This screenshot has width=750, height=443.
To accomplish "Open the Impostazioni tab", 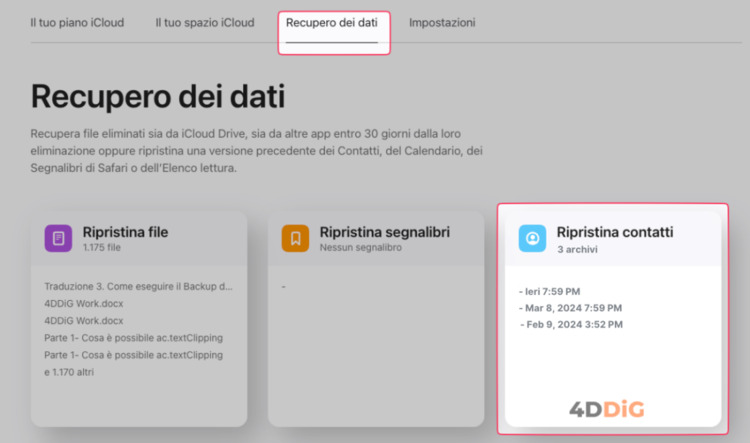I will [442, 22].
